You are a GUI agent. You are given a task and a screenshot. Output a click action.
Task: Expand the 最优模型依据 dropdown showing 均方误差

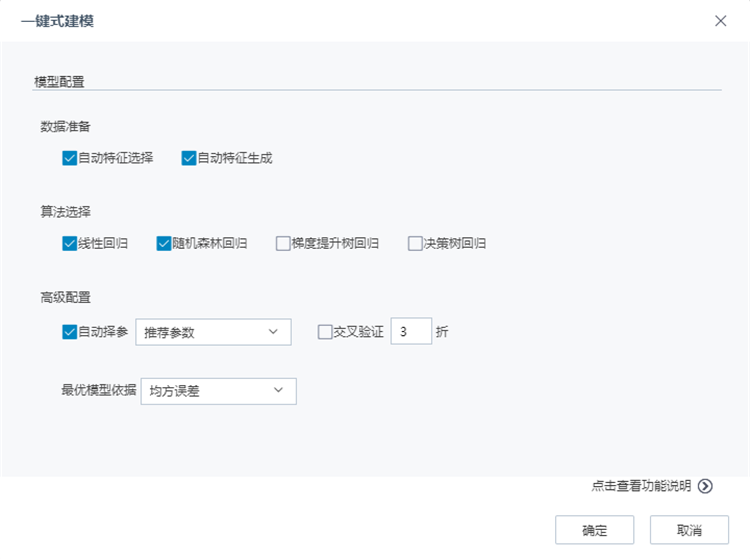[x=218, y=390]
